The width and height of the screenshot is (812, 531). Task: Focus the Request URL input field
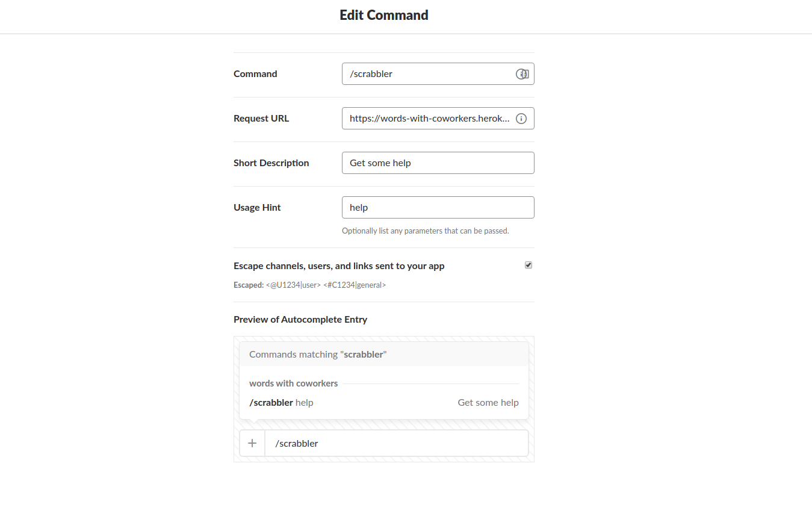438,119
